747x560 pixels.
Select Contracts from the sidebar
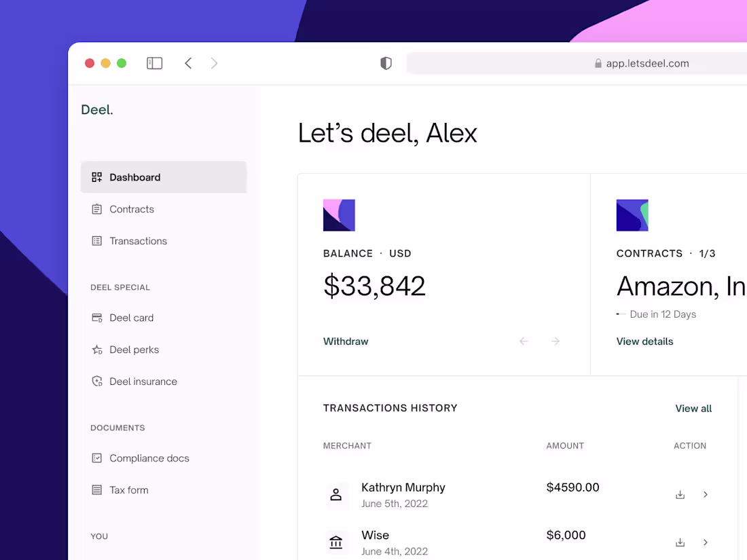coord(131,209)
